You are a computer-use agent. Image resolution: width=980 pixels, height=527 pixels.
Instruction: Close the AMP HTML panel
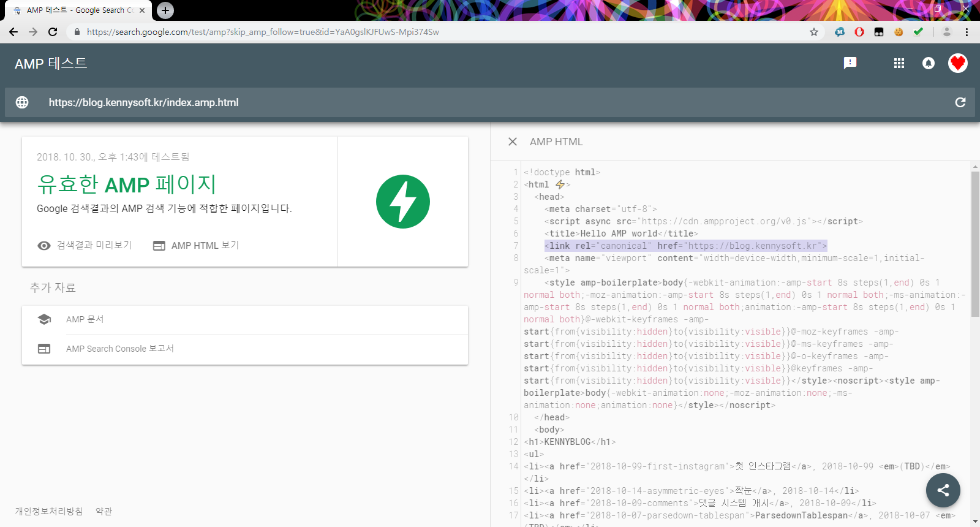click(x=513, y=142)
